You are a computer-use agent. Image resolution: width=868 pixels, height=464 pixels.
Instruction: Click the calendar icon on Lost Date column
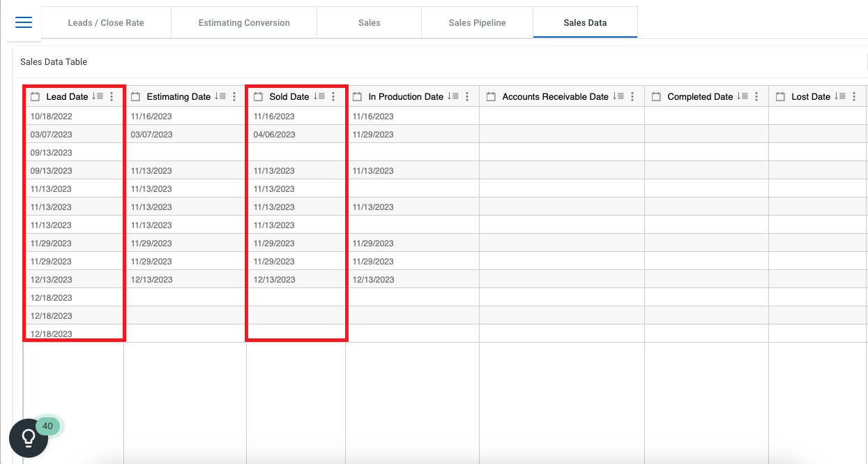pyautogui.click(x=778, y=96)
